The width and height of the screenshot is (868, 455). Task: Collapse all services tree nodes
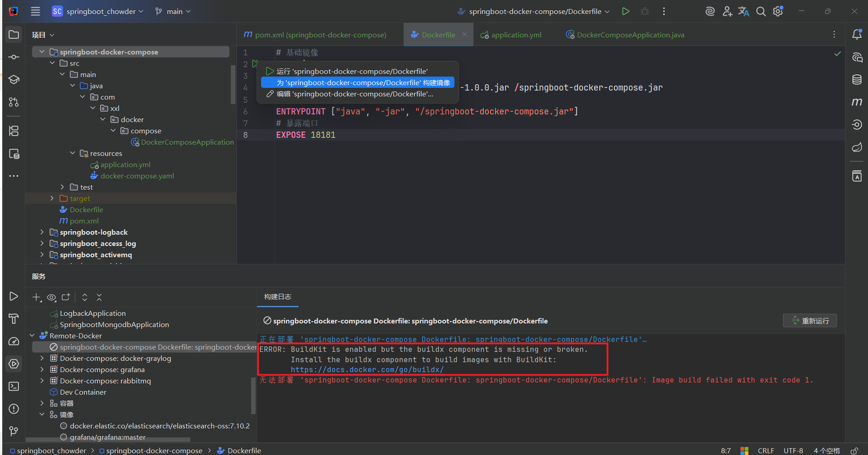point(99,297)
